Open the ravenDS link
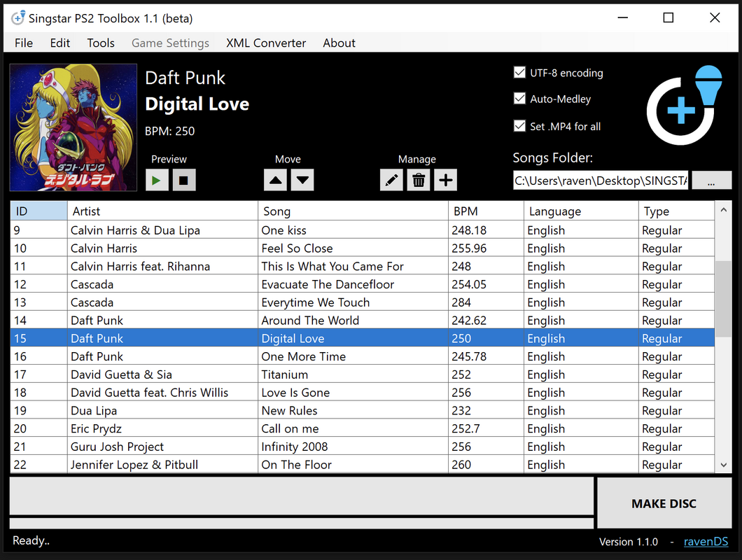 coord(706,542)
